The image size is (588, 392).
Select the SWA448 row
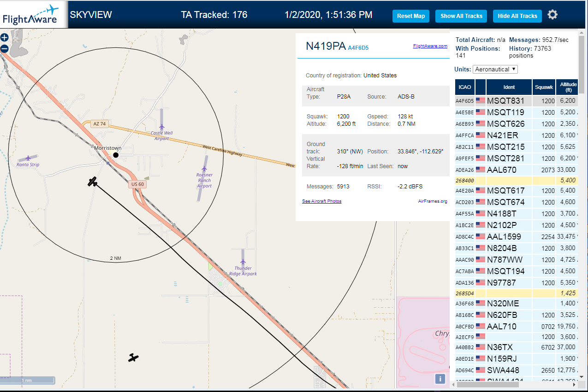tap(517, 370)
